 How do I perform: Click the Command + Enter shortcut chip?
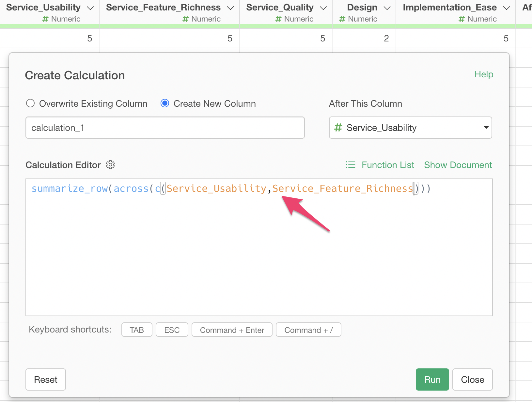(232, 330)
